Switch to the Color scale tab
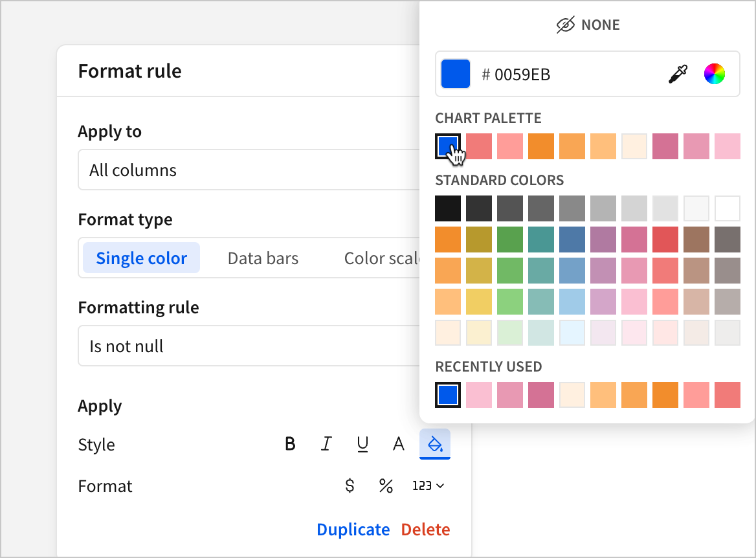The width and height of the screenshot is (756, 558). 383,258
